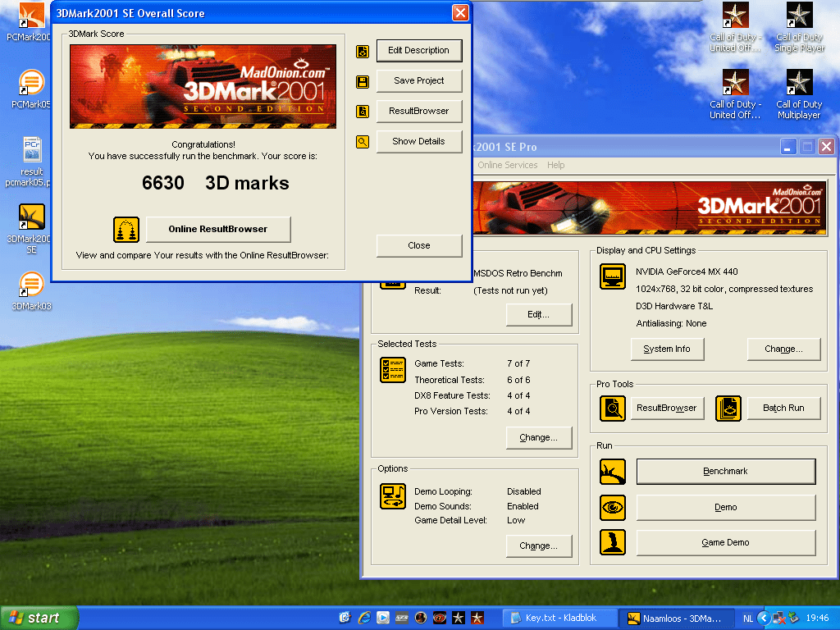840x630 pixels.
Task: Click Change... under Display and CPU Settings
Action: (x=783, y=349)
